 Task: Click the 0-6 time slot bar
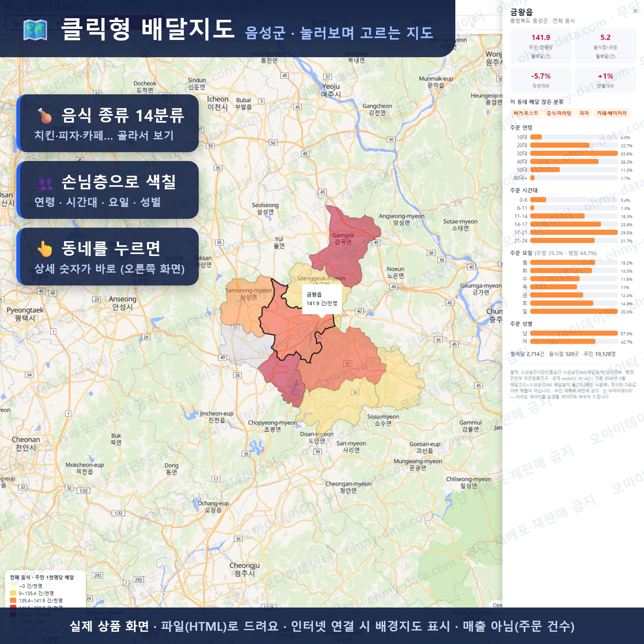pyautogui.click(x=574, y=200)
